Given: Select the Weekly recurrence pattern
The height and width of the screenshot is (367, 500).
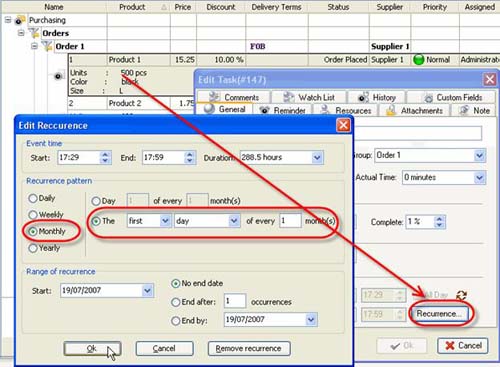Looking at the screenshot, I should point(33,215).
